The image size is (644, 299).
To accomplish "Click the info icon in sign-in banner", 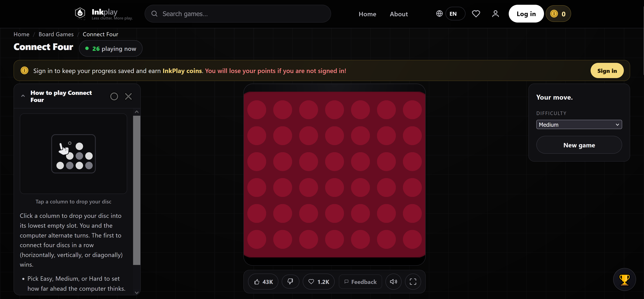I will (x=25, y=70).
